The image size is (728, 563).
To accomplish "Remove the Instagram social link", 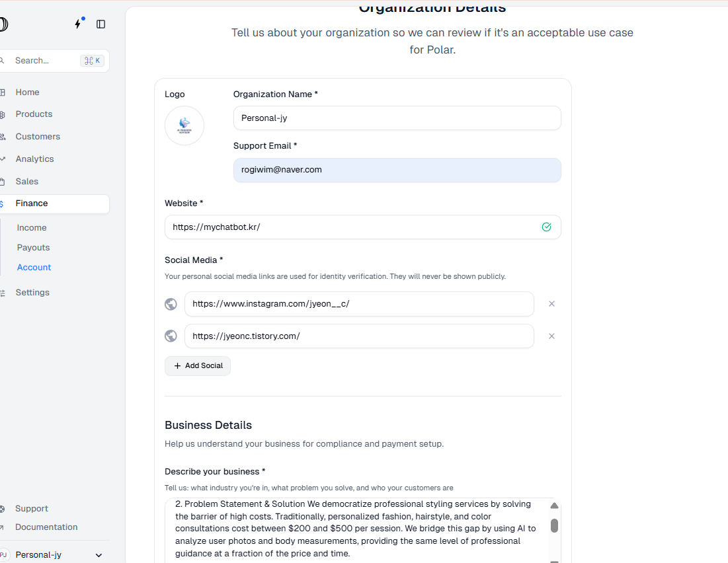I will 551,304.
